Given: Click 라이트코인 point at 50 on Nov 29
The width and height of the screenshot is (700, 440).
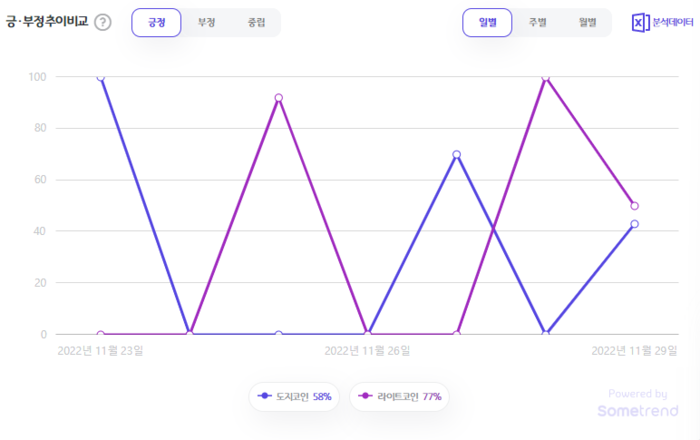Looking at the screenshot, I should point(634,206).
